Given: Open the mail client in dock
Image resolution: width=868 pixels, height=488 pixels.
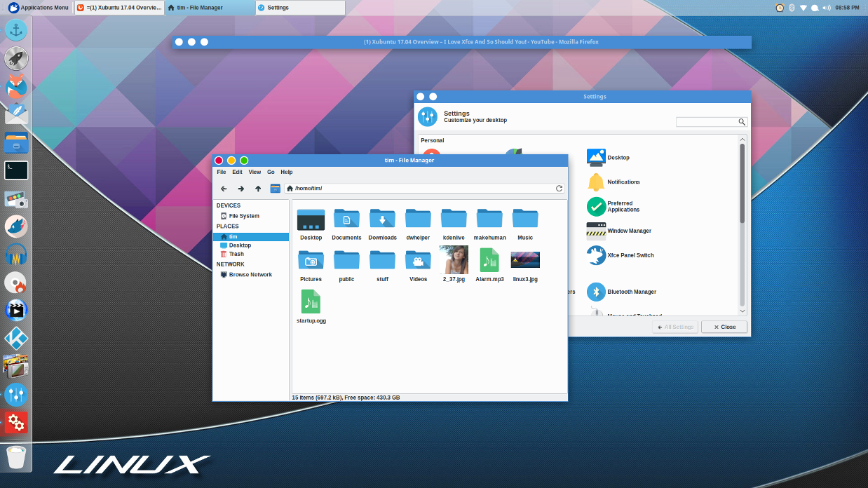Looking at the screenshot, I should [16, 114].
